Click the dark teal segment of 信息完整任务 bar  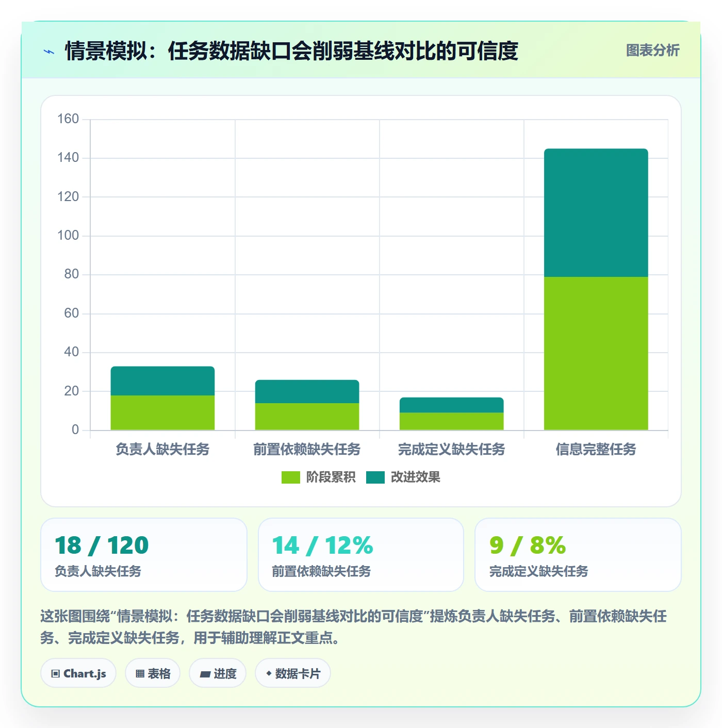coord(596,213)
